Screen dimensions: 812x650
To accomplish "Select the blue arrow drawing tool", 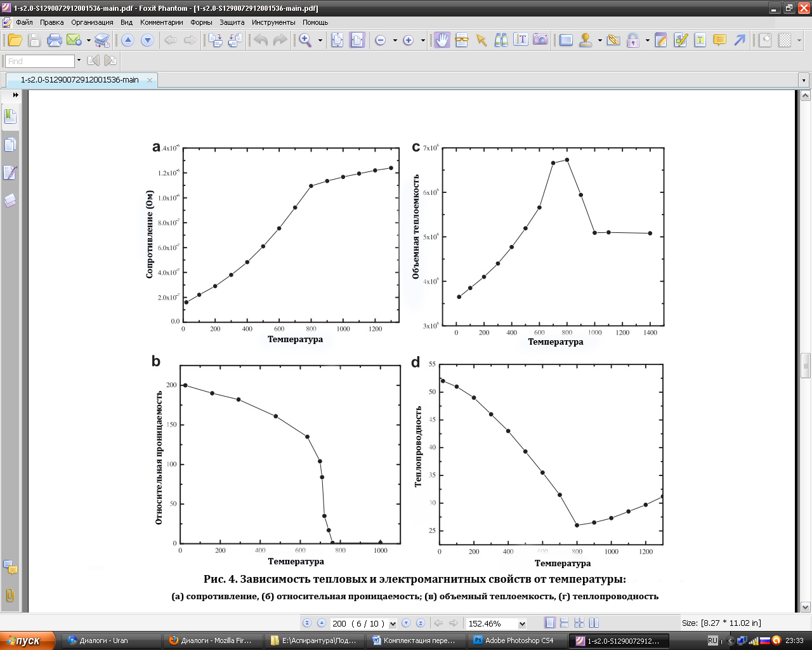I will (740, 40).
